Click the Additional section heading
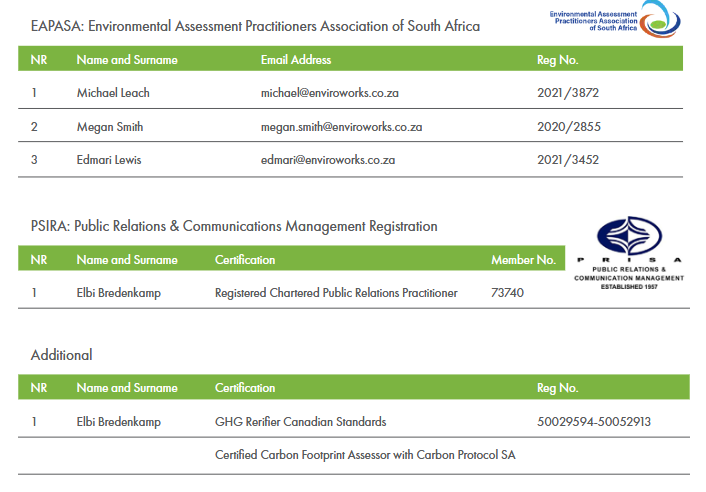Screen dimensions: 706x492 pyautogui.click(x=61, y=355)
